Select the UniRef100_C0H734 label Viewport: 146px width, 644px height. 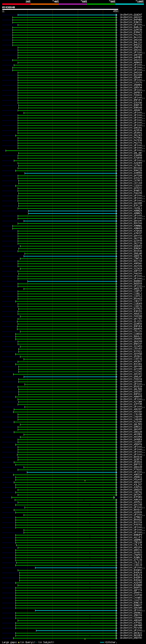pos(131,359)
